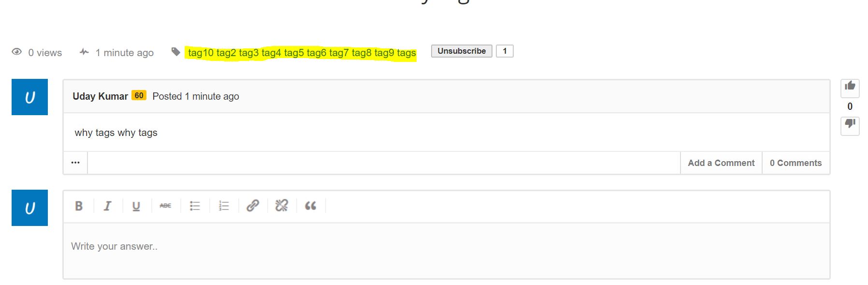The height and width of the screenshot is (285, 868).
Task: Click the tag icon before the tags
Action: (176, 52)
